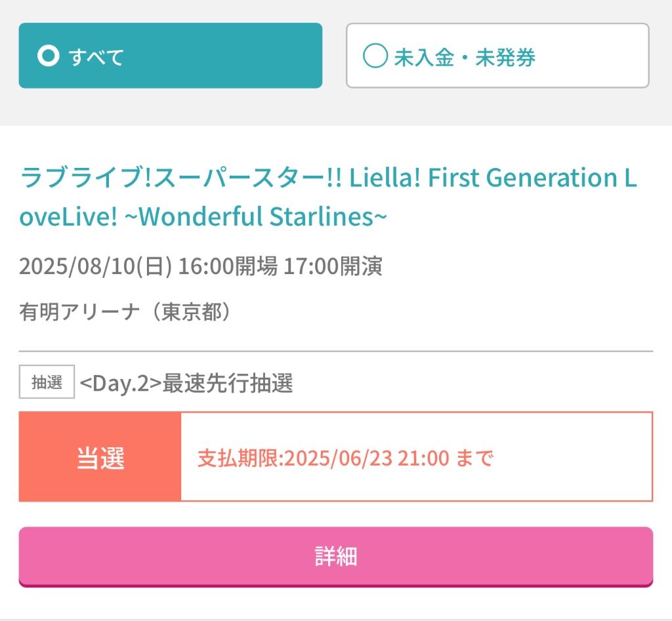The height and width of the screenshot is (621, 672).
Task: Tap the すべて filter label text
Action: pos(96,56)
